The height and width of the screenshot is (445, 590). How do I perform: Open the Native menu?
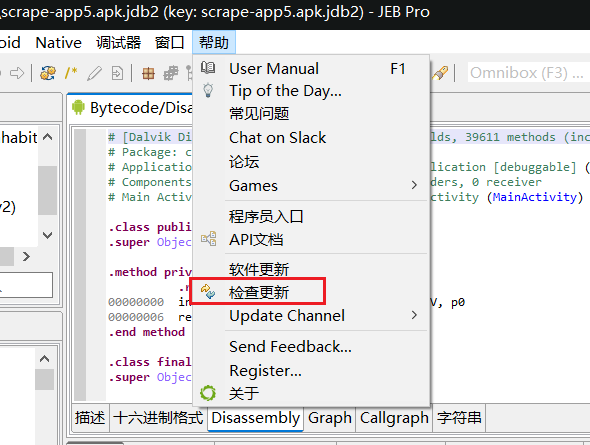click(x=58, y=43)
